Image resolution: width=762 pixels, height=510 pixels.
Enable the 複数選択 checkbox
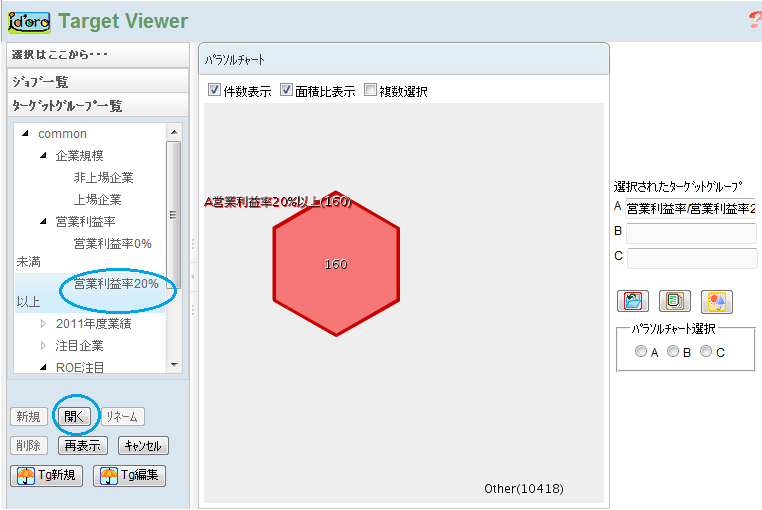coord(371,91)
